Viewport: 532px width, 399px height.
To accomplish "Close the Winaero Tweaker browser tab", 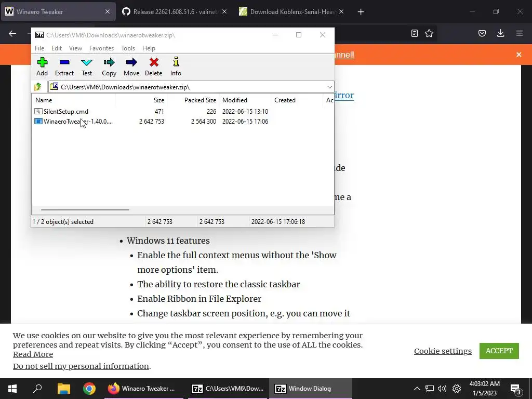I will click(x=108, y=11).
